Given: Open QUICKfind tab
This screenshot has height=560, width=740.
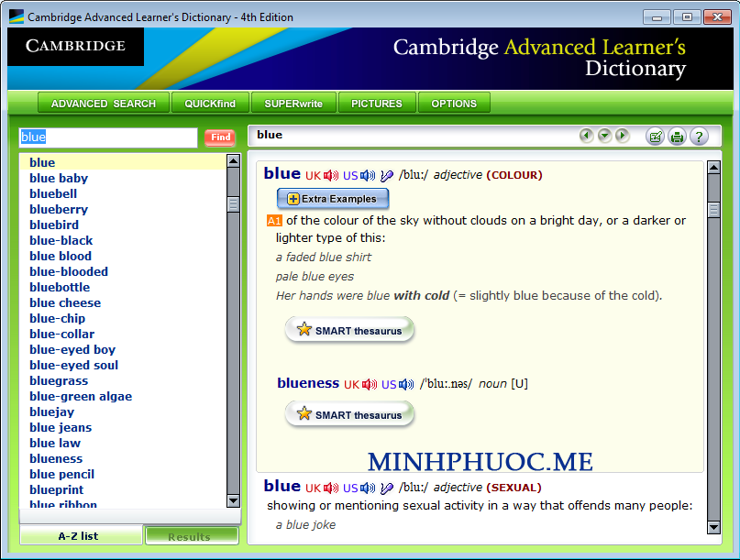Looking at the screenshot, I should pos(210,104).
